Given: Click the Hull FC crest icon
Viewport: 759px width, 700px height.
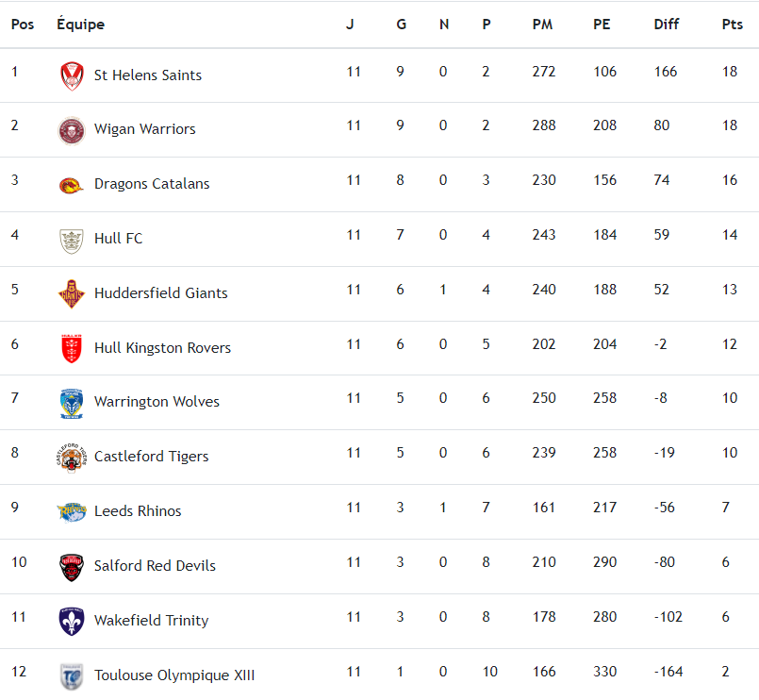Looking at the screenshot, I should [x=72, y=240].
